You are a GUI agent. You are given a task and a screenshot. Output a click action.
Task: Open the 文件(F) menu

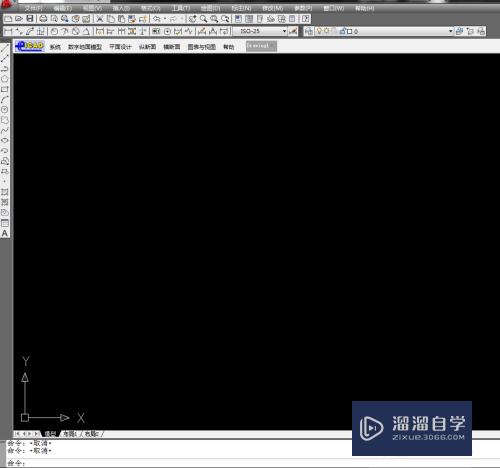point(34,8)
